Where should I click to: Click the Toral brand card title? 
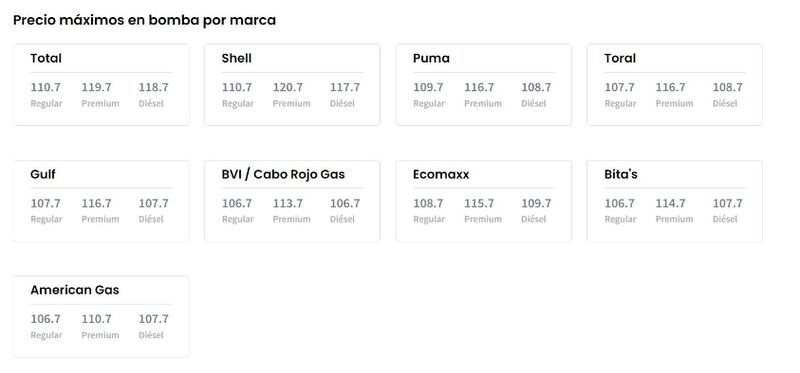[620, 58]
